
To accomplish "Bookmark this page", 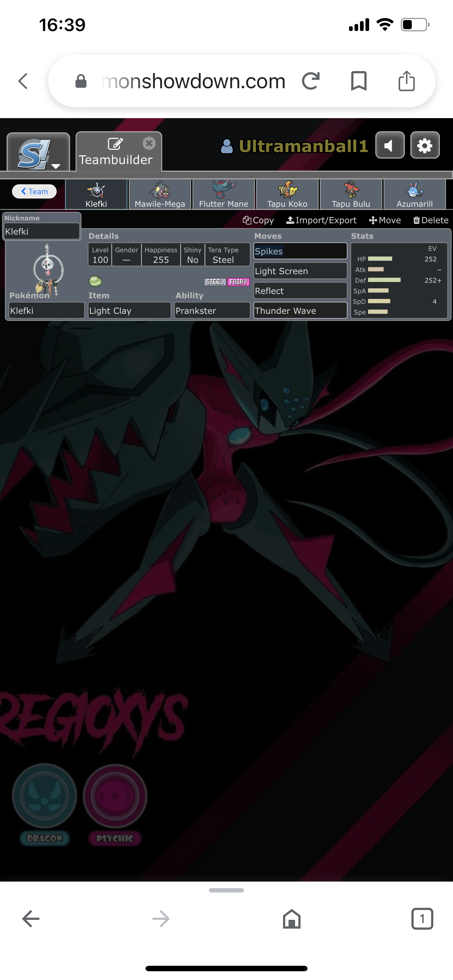I will (x=359, y=81).
